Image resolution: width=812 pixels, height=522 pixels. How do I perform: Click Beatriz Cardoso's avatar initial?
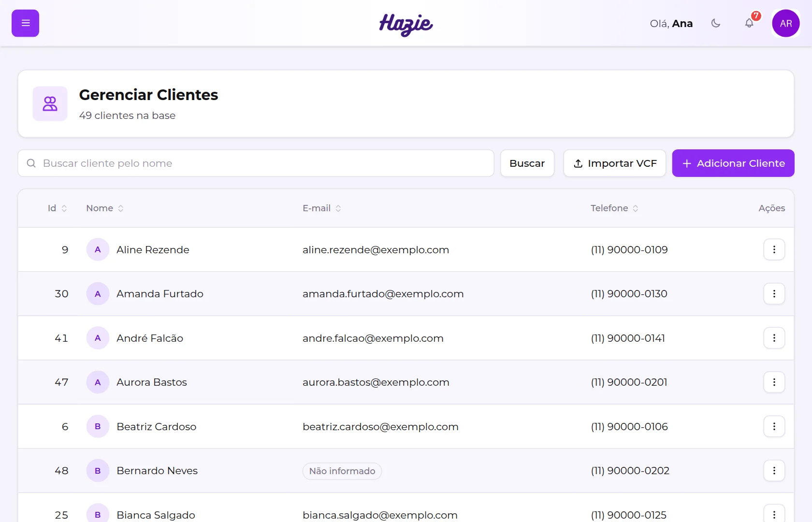coord(98,426)
